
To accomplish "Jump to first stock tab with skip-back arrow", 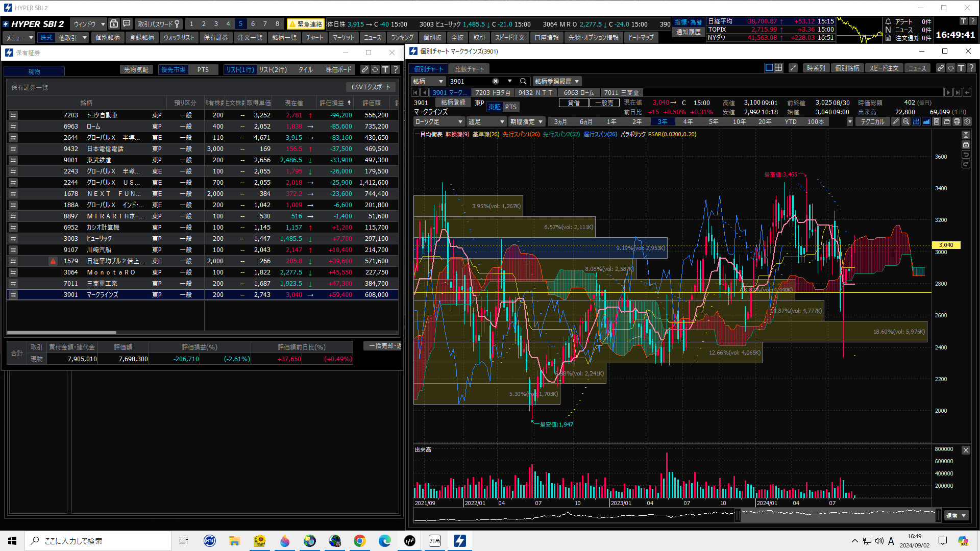I will (415, 92).
